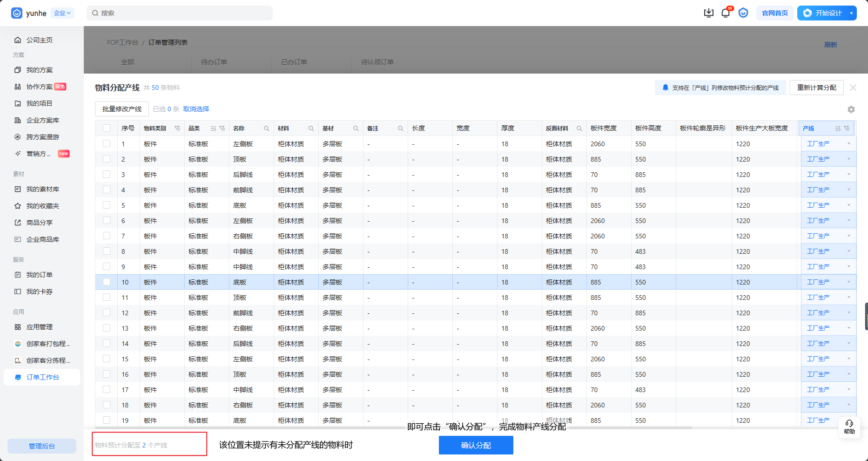Click the 批量修改产线 button
The height and width of the screenshot is (461, 868).
point(122,109)
